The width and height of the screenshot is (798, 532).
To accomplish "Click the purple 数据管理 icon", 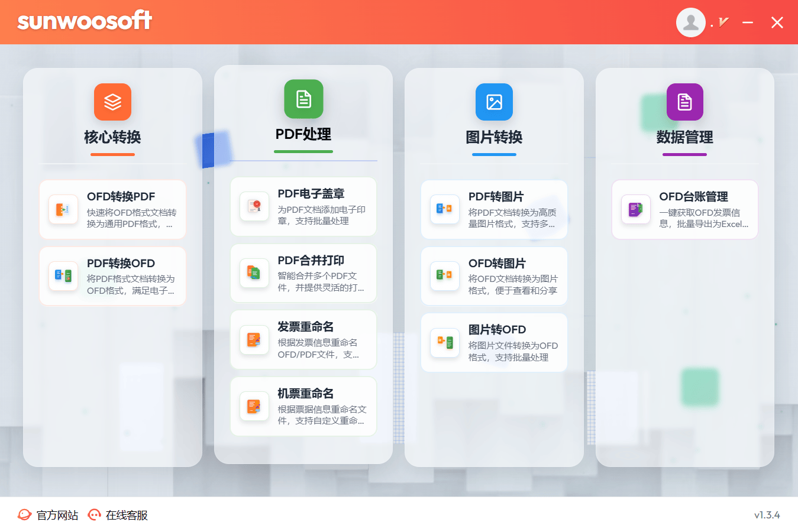I will click(x=684, y=102).
